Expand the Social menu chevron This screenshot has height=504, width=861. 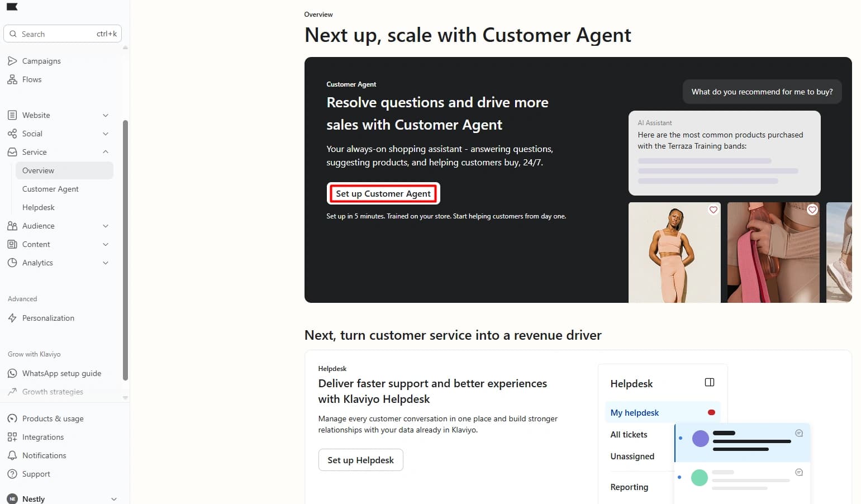[x=106, y=134]
